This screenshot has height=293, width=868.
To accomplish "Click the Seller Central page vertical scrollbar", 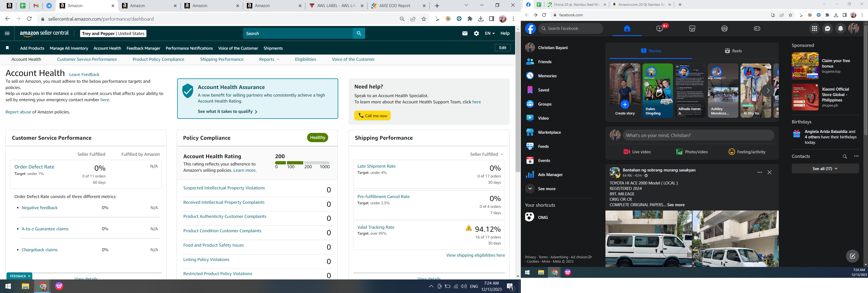I will click(518, 101).
